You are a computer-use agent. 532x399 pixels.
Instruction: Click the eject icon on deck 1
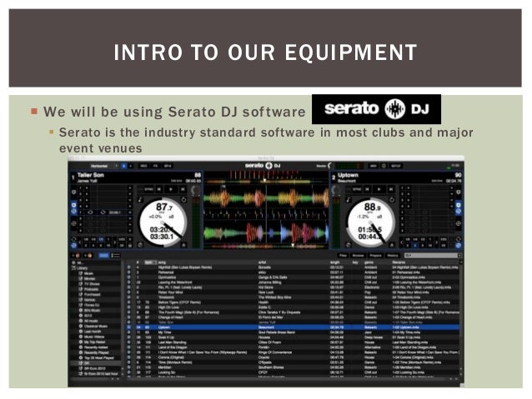(x=183, y=245)
